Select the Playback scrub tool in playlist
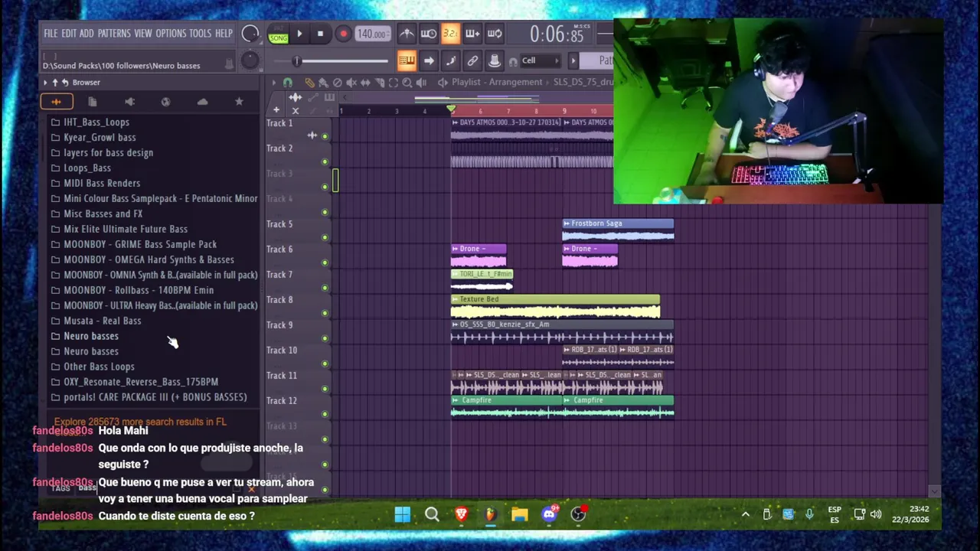980x551 pixels. pyautogui.click(x=421, y=83)
